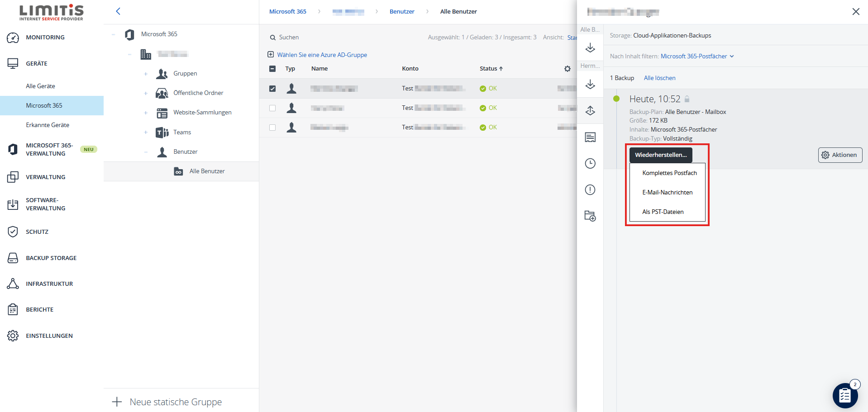Image resolution: width=868 pixels, height=412 pixels.
Task: Click the Herm... recovery download icon
Action: pyautogui.click(x=590, y=85)
